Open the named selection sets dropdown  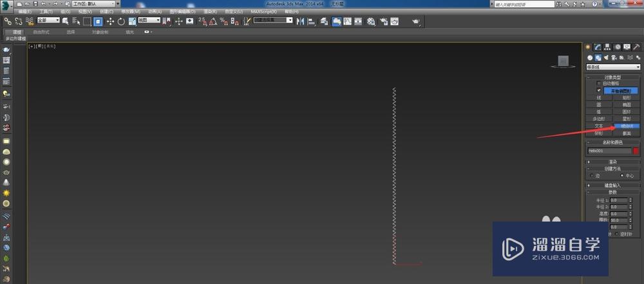click(273, 20)
